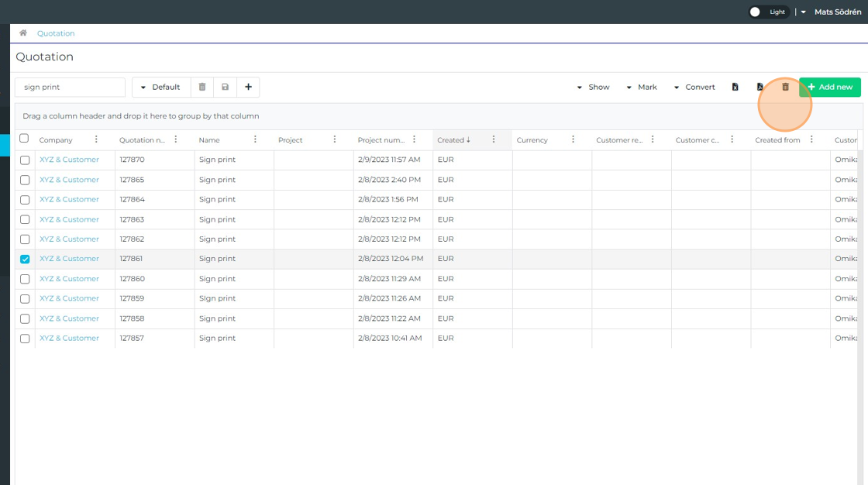The image size is (868, 485).
Task: Open the Mark dropdown menu
Action: 641,88
